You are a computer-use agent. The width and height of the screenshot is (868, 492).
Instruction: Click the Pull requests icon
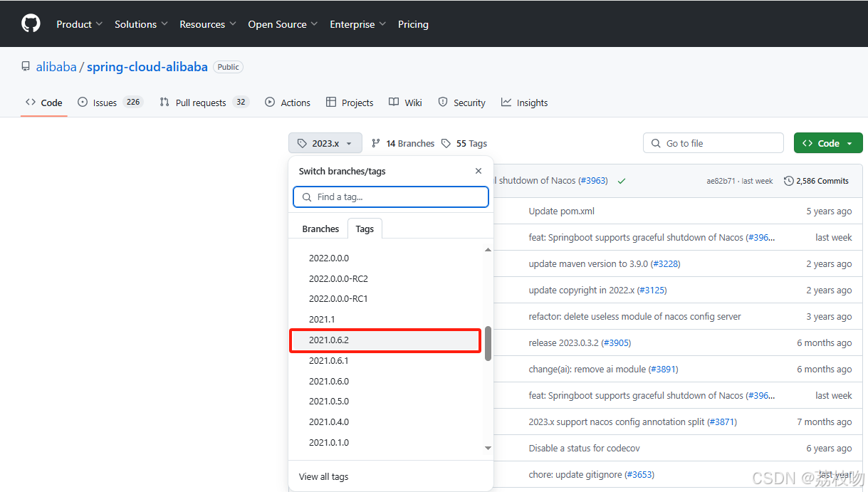tap(164, 102)
